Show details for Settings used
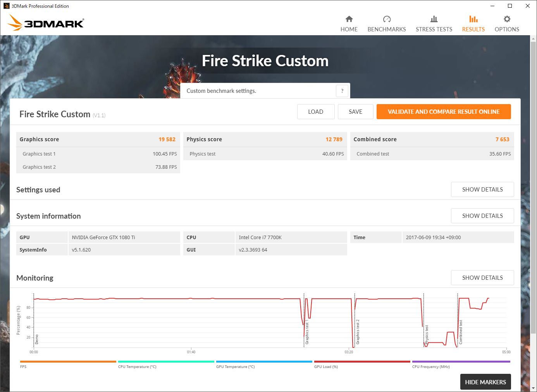This screenshot has height=392, width=537. tap(482, 189)
